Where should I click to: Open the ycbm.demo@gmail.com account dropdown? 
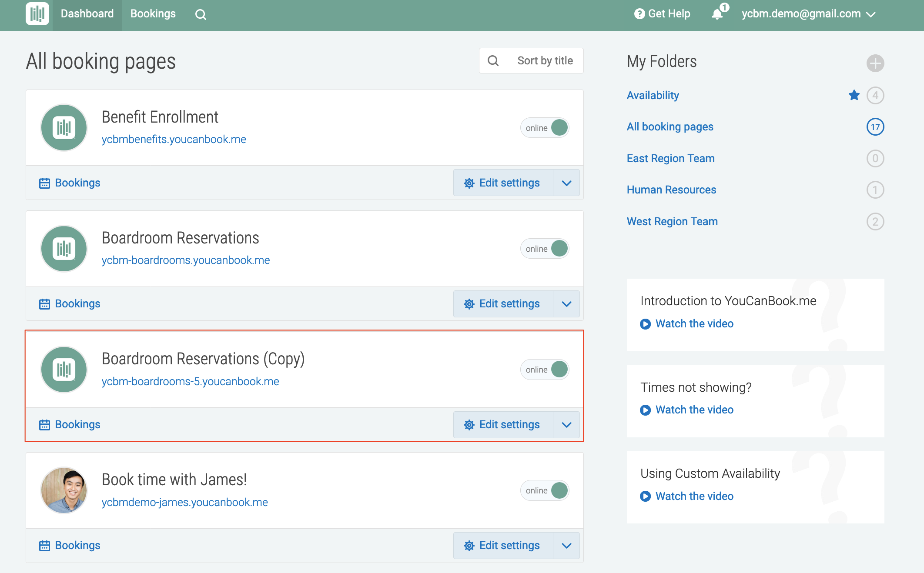pyautogui.click(x=808, y=14)
